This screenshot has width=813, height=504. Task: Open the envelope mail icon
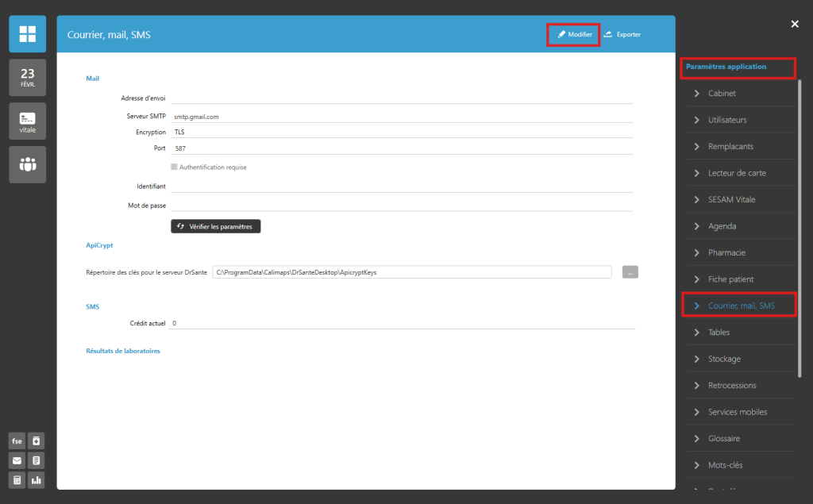point(17,460)
